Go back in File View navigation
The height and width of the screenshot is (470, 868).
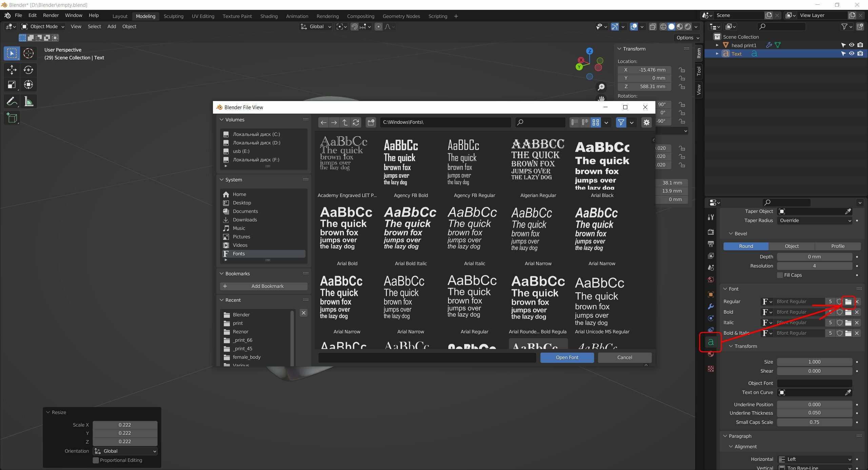[x=323, y=122]
